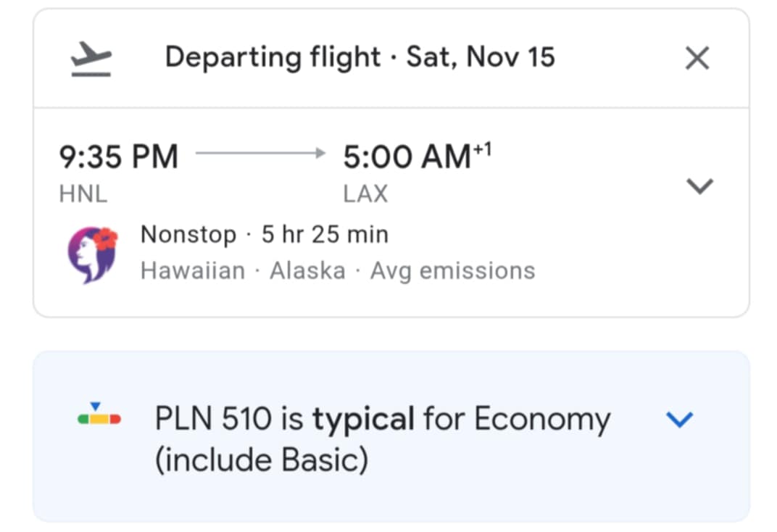The image size is (777, 532).
Task: Click the Hawaiian airline name text
Action: click(193, 271)
